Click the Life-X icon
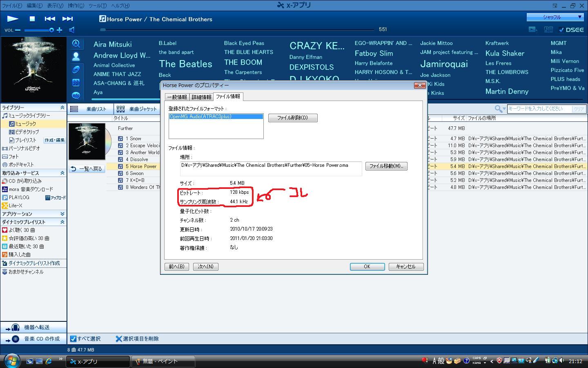The image size is (588, 368). tap(5, 206)
